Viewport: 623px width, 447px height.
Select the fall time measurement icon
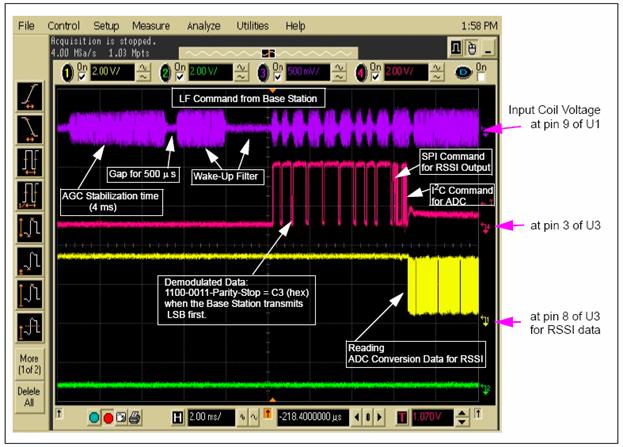[30, 129]
